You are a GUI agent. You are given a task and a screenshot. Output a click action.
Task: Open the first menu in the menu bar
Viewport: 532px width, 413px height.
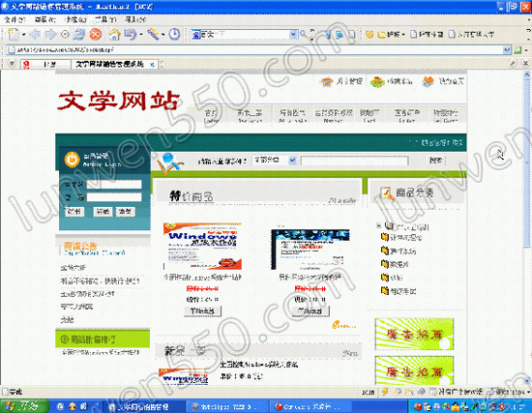(15, 19)
